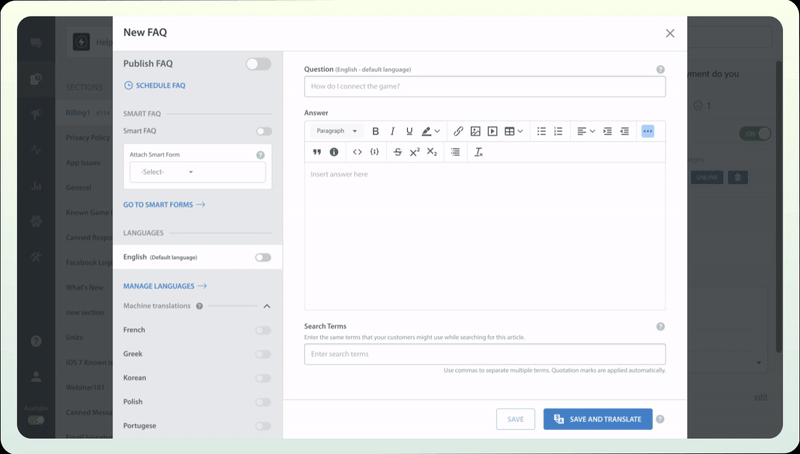
Task: Click Save and Translate button
Action: (x=598, y=419)
